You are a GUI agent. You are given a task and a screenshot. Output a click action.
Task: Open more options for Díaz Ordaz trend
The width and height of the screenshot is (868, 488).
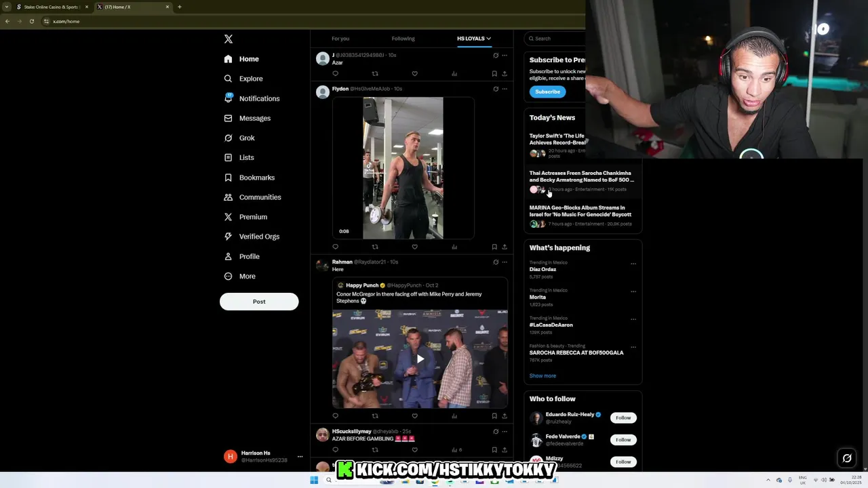633,264
